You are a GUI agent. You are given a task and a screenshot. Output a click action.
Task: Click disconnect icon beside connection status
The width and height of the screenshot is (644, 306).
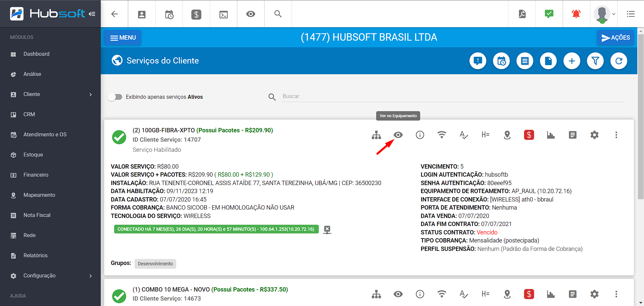pyautogui.click(x=327, y=230)
